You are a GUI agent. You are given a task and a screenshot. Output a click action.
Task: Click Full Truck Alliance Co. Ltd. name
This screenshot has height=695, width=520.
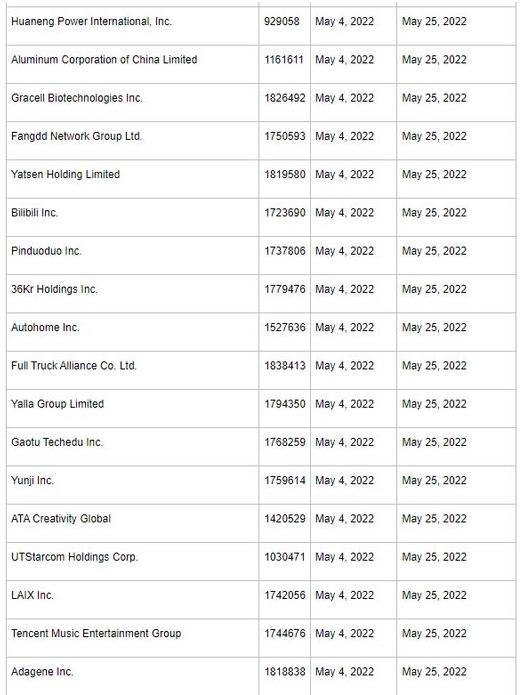pos(74,366)
